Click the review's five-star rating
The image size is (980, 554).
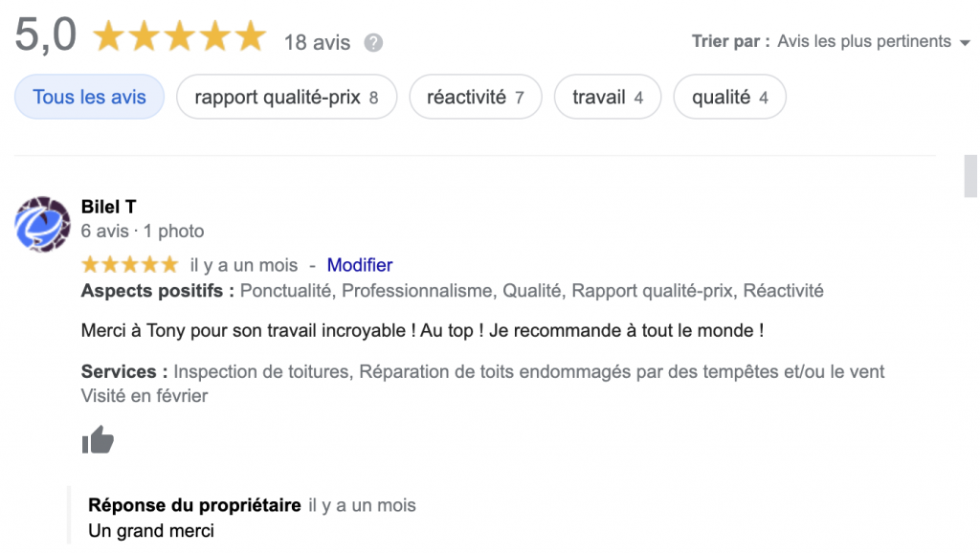coord(130,265)
